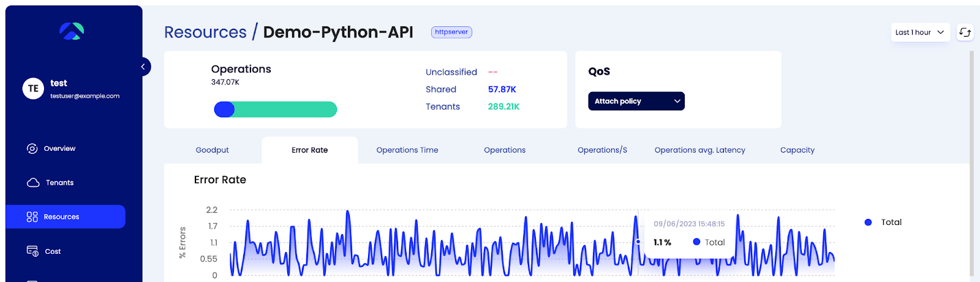
Task: Collapse the sidebar with chevron button
Action: click(143, 66)
